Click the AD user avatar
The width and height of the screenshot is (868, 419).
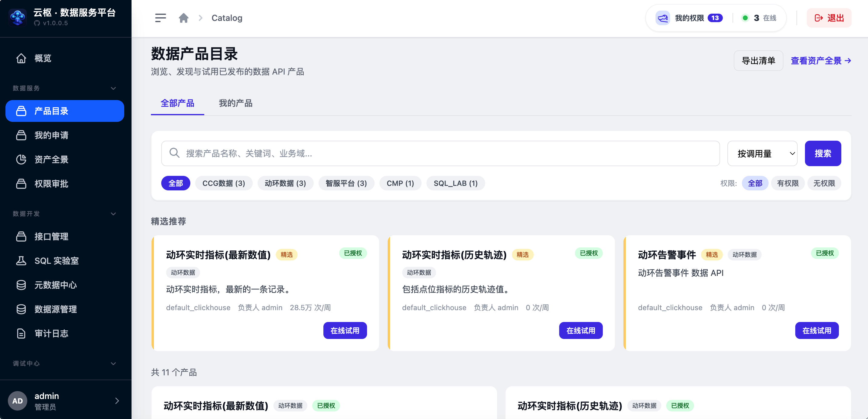18,401
